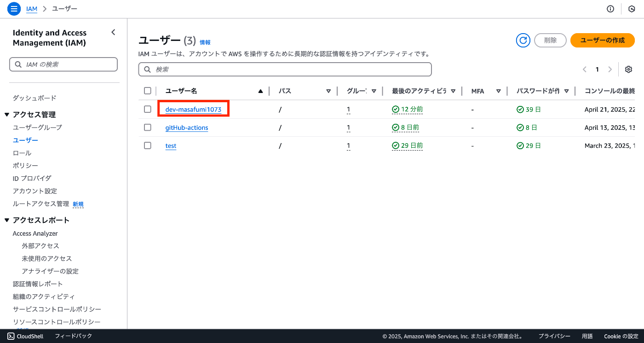This screenshot has height=343, width=644.
Task: Open 認証情報レポート in the sidebar
Action: coord(38,284)
